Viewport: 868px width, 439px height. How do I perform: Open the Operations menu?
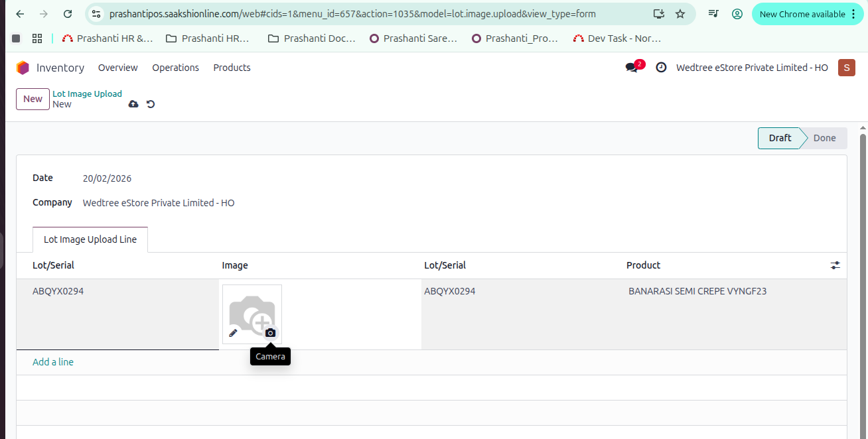(x=175, y=68)
